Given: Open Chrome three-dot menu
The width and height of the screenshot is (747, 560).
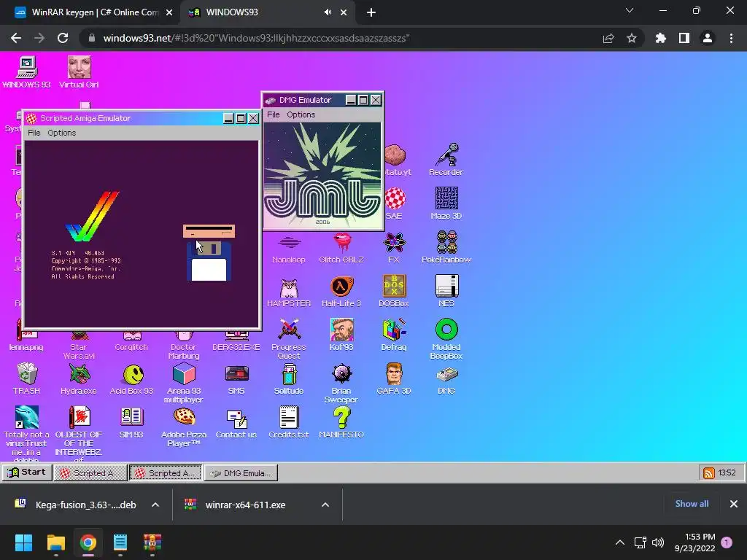Looking at the screenshot, I should pyautogui.click(x=731, y=38).
